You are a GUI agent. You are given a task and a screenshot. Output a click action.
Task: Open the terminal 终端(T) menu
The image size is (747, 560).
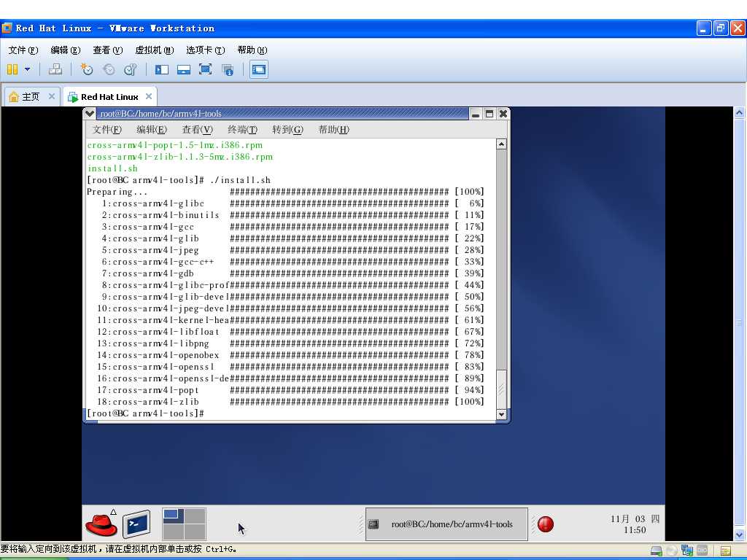242,130
